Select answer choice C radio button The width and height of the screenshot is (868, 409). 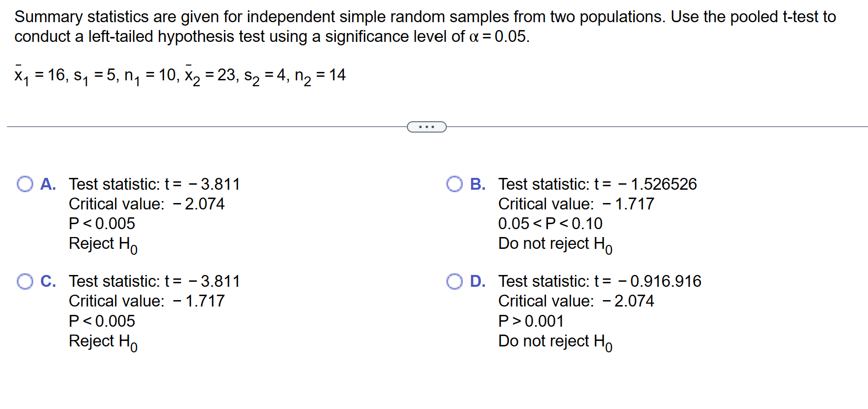click(24, 282)
